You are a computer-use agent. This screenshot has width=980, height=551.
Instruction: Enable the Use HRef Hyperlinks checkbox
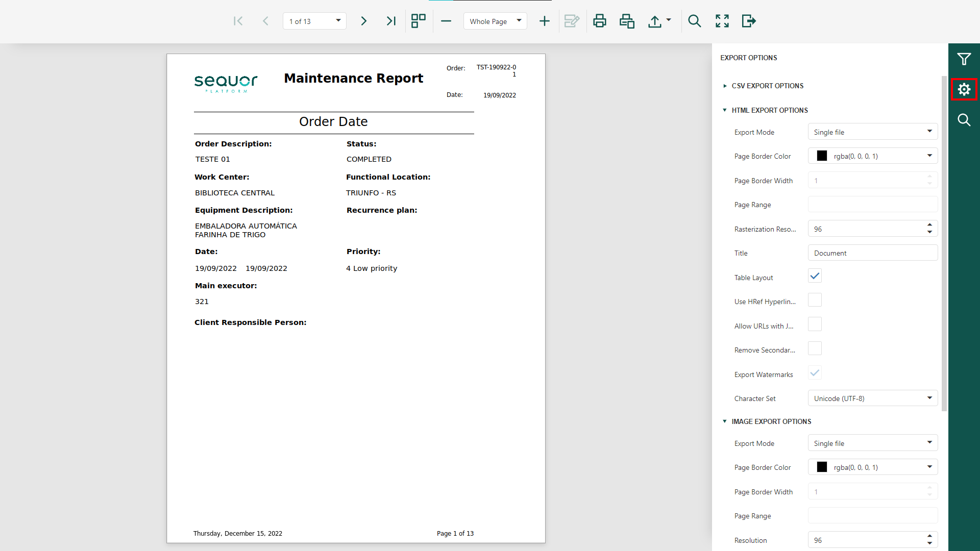815,300
